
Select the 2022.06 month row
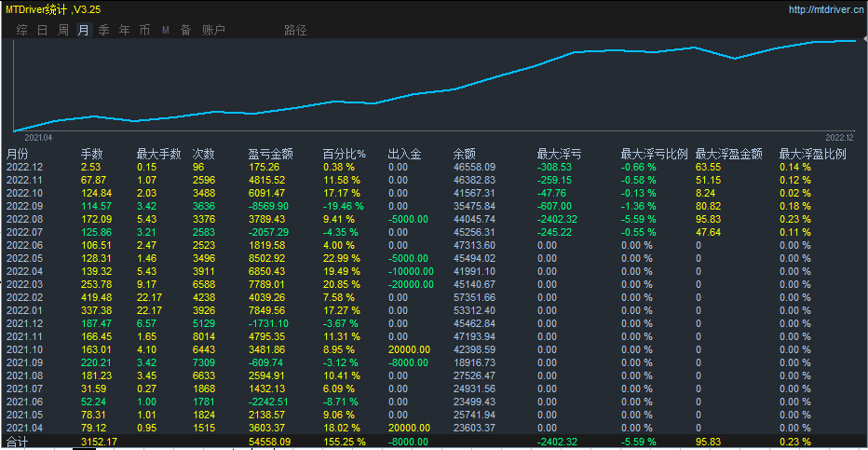click(x=434, y=245)
